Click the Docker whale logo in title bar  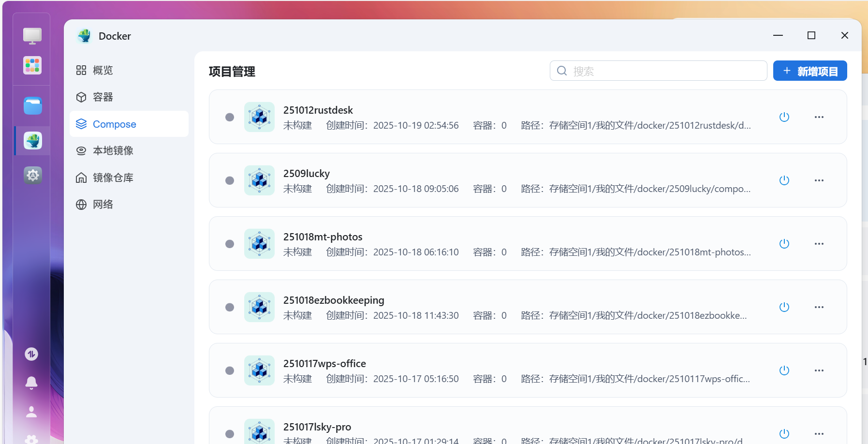point(85,36)
